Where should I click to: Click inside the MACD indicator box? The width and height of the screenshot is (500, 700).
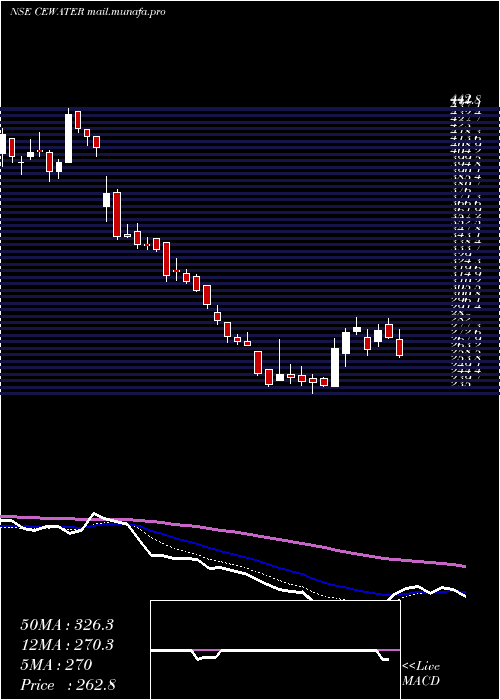[x=275, y=650]
